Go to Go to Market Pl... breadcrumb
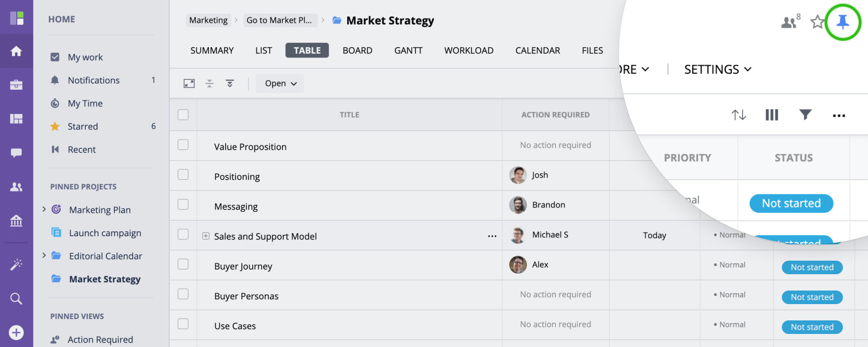Viewport: 868px width, 347px height. (x=279, y=20)
